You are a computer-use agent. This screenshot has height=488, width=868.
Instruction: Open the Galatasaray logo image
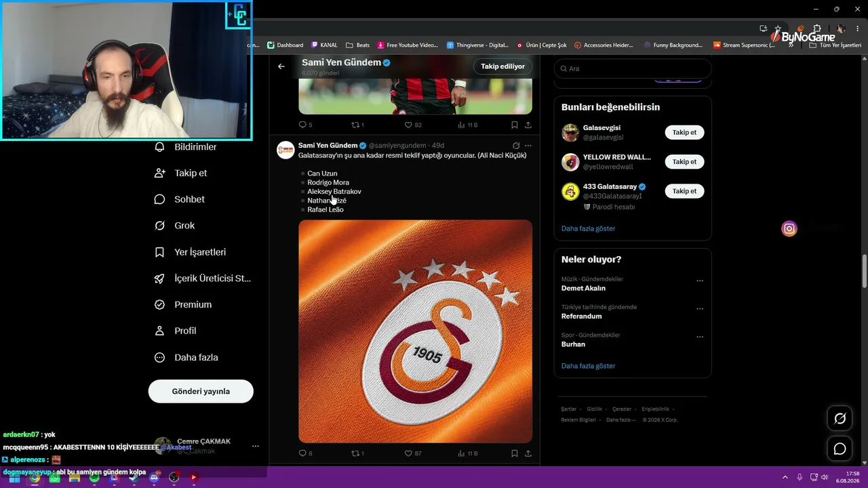coord(415,331)
